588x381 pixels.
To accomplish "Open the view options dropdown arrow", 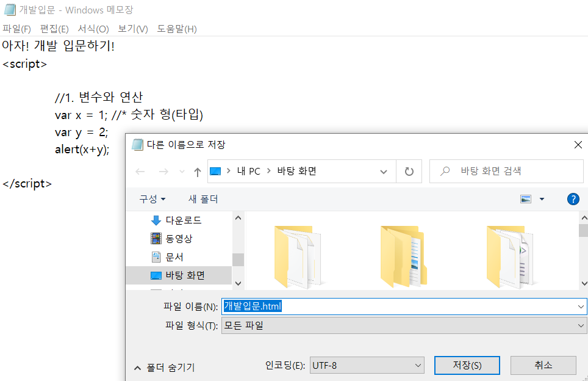I will point(542,199).
